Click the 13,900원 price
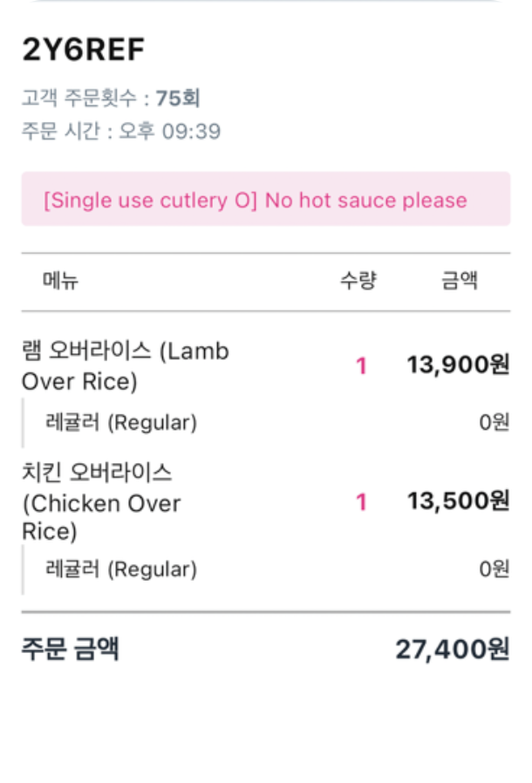This screenshot has height=783, width=532. [458, 364]
